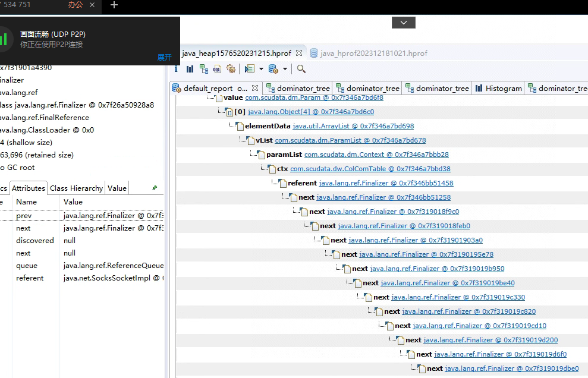
Task: Open the Dominator Tree toolbar icon
Action: click(203, 69)
